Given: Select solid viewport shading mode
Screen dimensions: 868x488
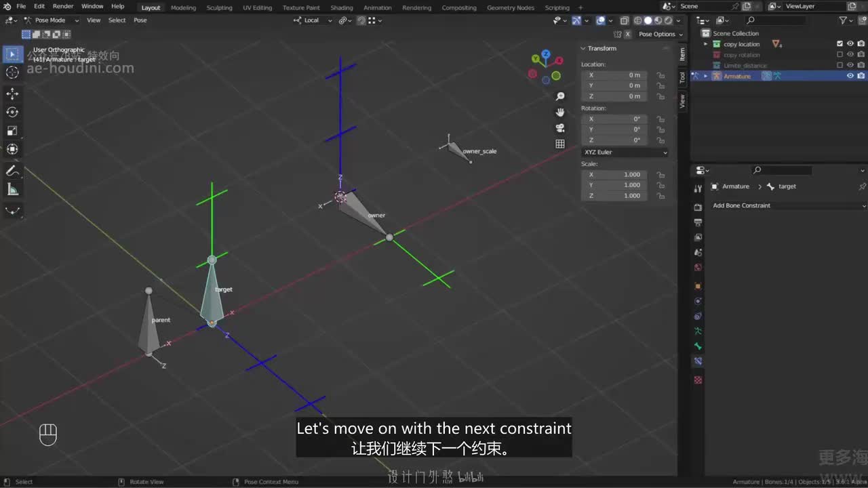Looking at the screenshot, I should pos(648,20).
